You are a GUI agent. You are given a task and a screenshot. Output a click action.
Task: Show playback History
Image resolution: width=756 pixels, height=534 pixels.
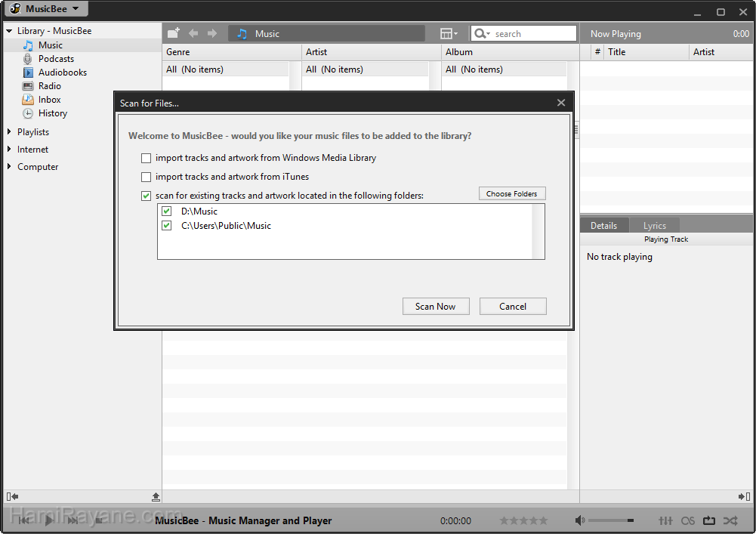(x=53, y=113)
